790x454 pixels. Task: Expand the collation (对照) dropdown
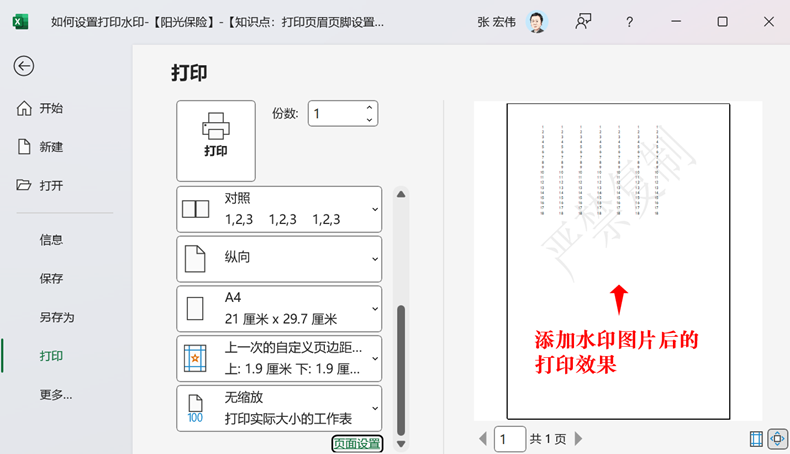click(279, 209)
